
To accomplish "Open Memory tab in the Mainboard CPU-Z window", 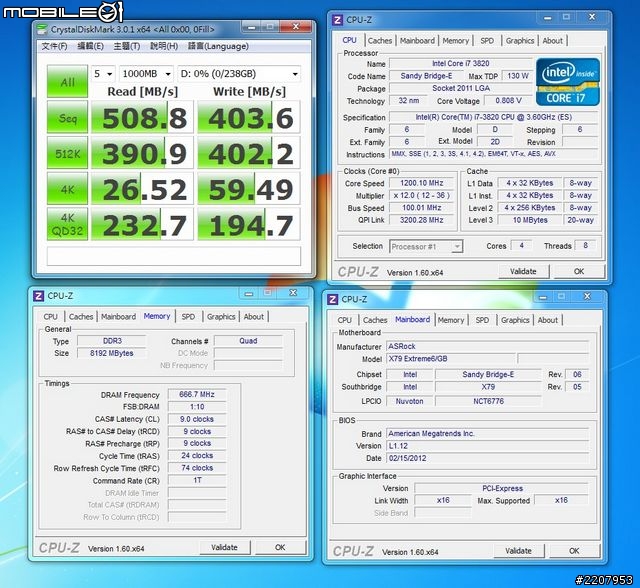I will pos(451,320).
